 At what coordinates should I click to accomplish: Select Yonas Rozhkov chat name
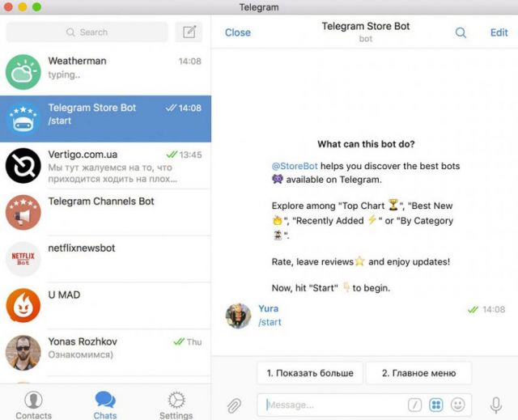[83, 342]
